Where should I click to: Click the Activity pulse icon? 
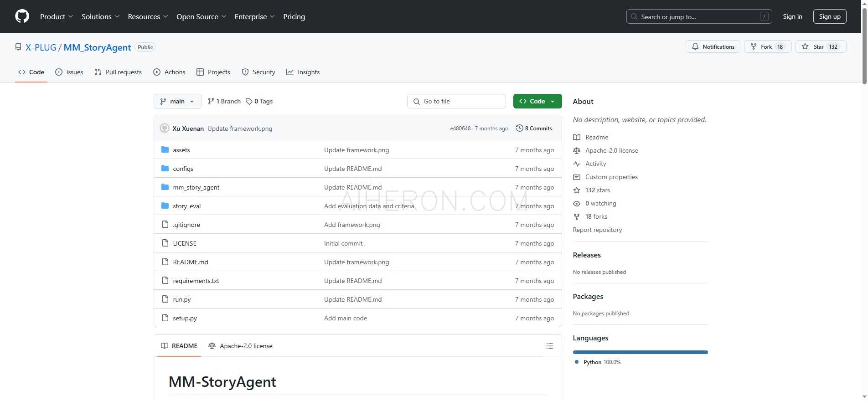(577, 164)
